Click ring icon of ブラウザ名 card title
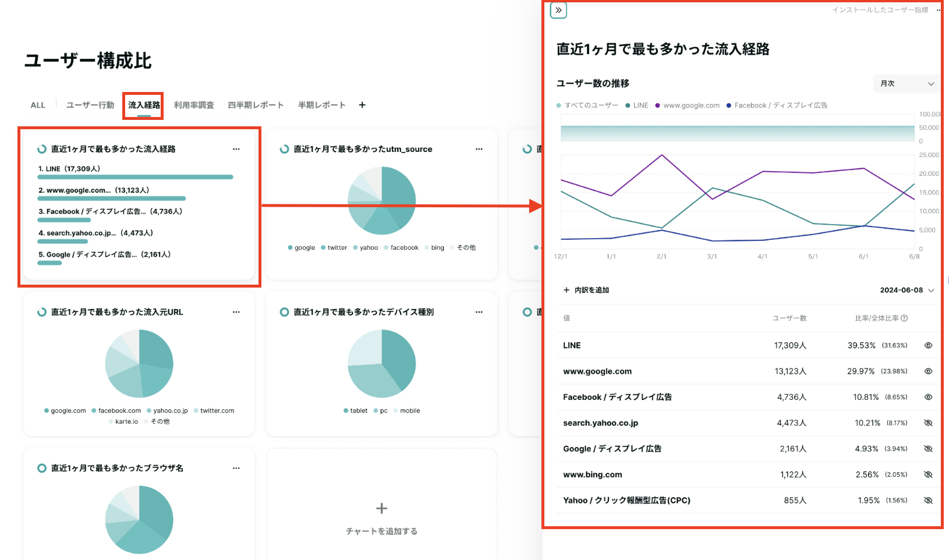This screenshot has height=560, width=949. click(42, 468)
